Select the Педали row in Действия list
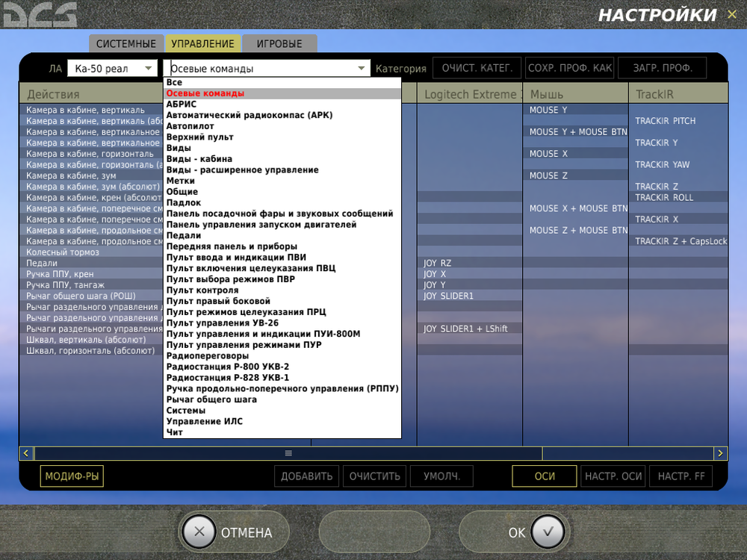 point(45,263)
